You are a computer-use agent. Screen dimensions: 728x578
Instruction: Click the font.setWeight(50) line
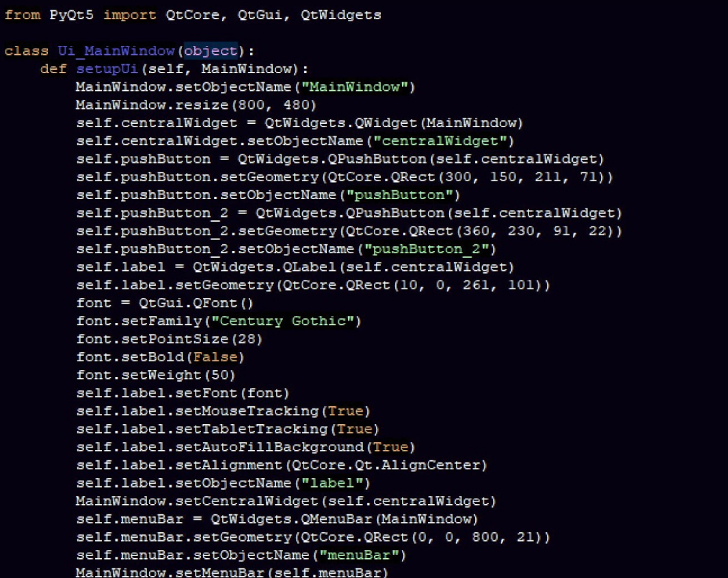(156, 375)
